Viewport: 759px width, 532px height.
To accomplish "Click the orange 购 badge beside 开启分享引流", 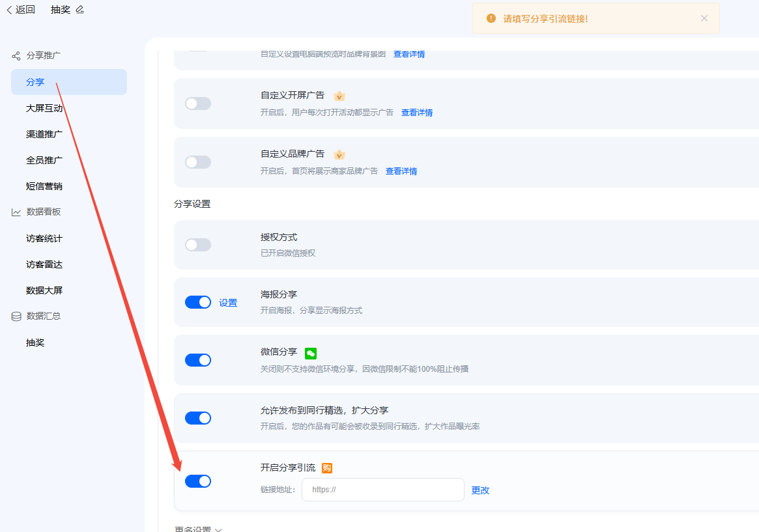I will [x=327, y=468].
